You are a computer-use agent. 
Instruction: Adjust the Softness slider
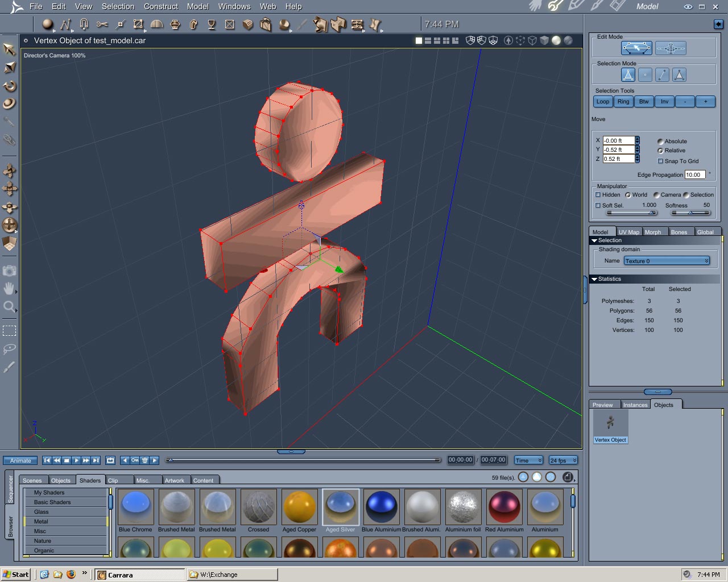690,213
